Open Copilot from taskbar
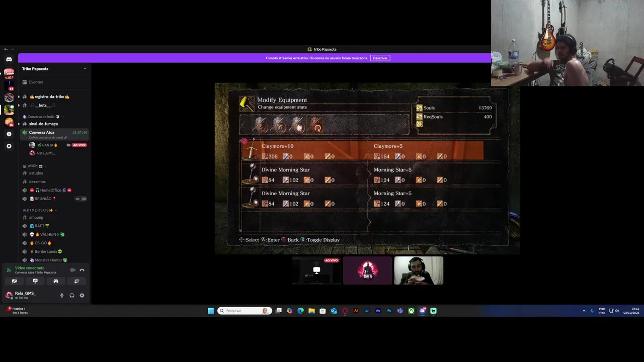Viewport: 644px width, 362px height. click(289, 311)
